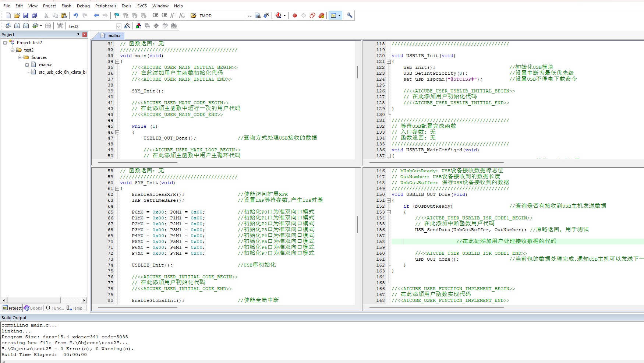Image resolution: width=644 pixels, height=363 pixels.
Task: Download code with LOAD icon
Action: point(60,26)
